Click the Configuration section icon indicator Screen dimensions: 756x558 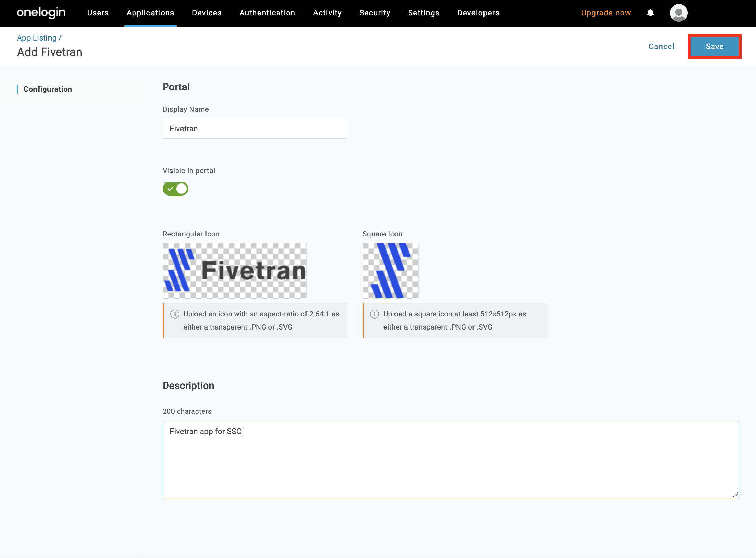pos(17,89)
